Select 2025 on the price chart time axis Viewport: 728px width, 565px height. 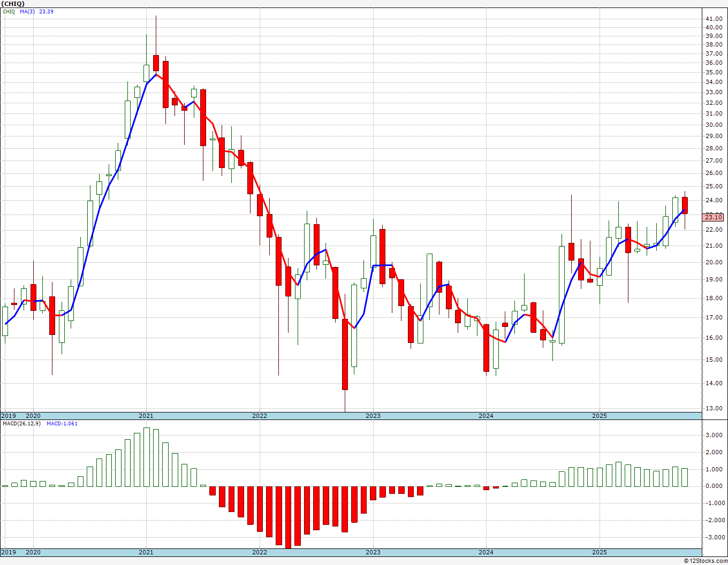tap(600, 415)
